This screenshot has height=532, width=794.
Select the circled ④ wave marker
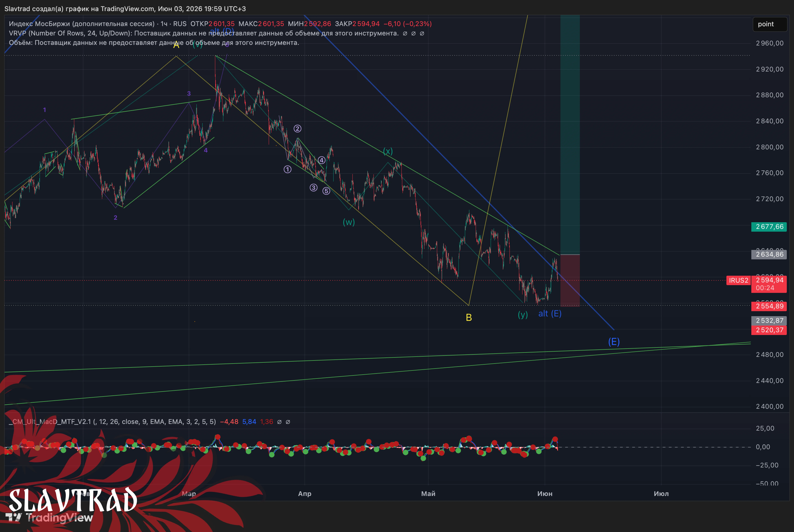[x=322, y=160]
